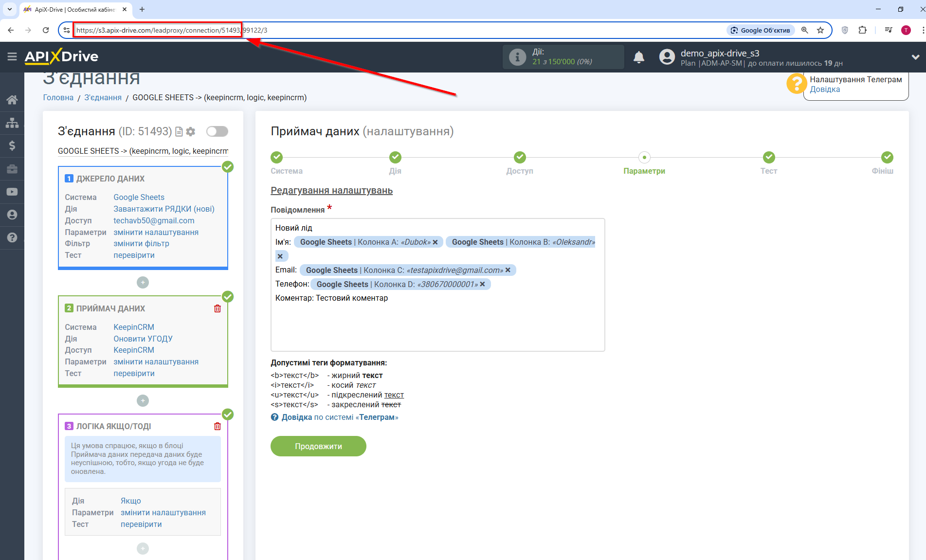Viewport: 926px width, 560px height.
Task: Open the help question icon in sidebar
Action: point(12,237)
